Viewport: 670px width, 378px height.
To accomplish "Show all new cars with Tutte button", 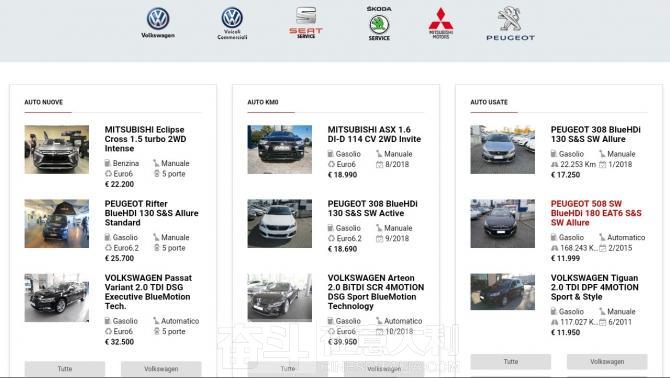I will pos(65,369).
